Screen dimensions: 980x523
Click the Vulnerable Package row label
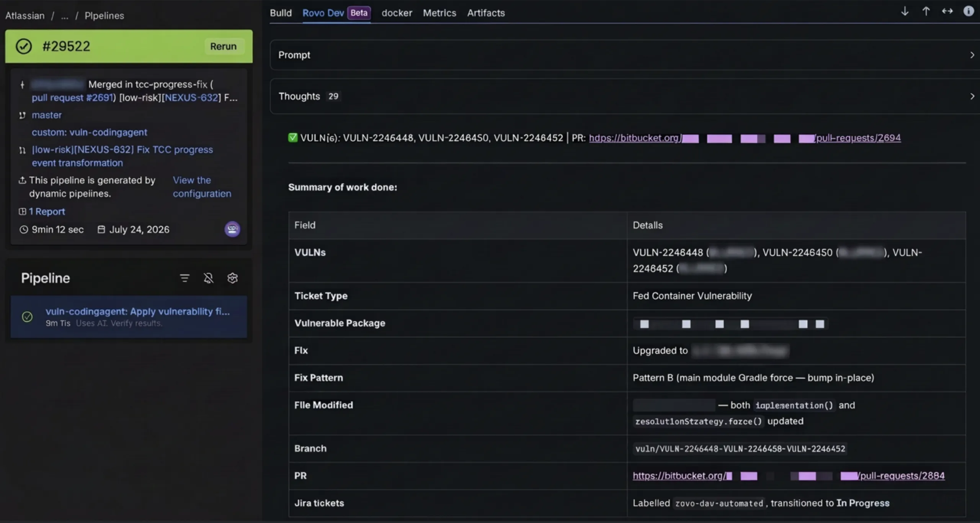pyautogui.click(x=340, y=323)
